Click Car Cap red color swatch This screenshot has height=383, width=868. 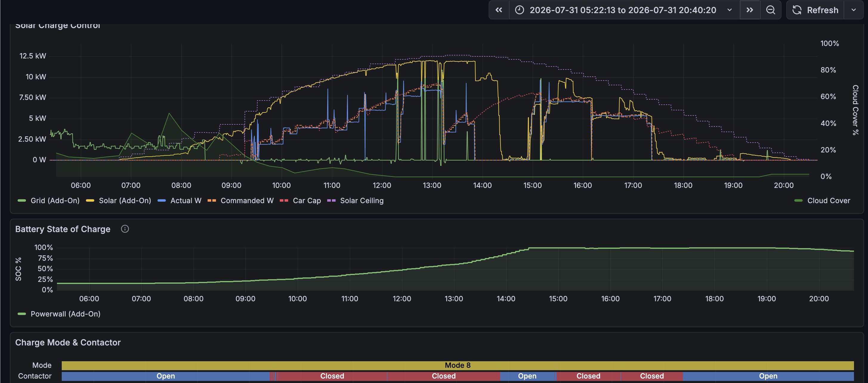tap(284, 201)
